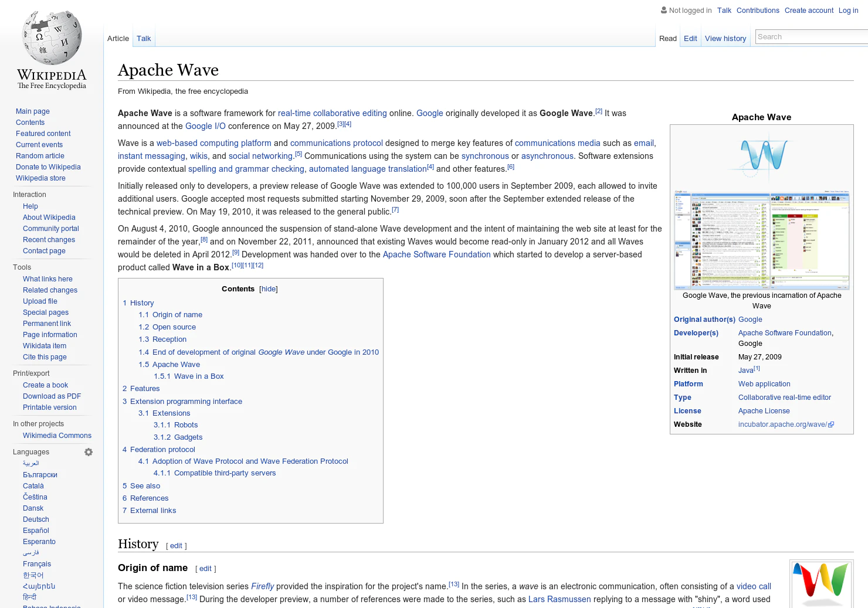
Task: Open the colorful Google Wave logo thumbnail
Action: pos(821,584)
